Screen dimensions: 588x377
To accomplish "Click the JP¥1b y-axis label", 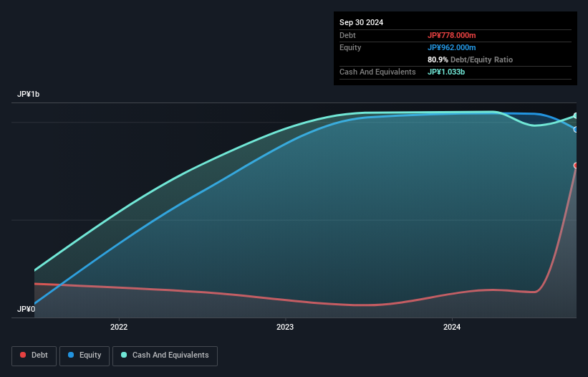I will click(28, 94).
